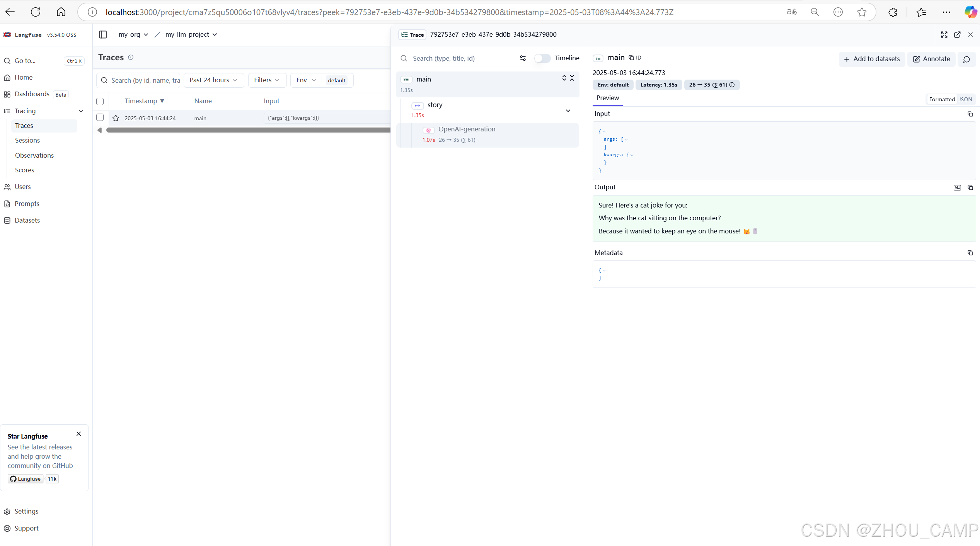Image resolution: width=980 pixels, height=546 pixels.
Task: Open the Past 24 hours dropdown
Action: [213, 80]
